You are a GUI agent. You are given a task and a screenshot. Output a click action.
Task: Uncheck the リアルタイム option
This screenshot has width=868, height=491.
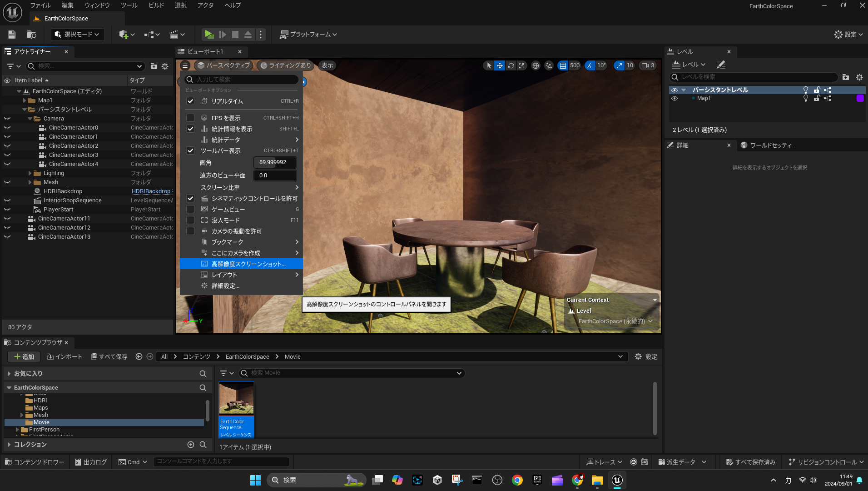[190, 101]
